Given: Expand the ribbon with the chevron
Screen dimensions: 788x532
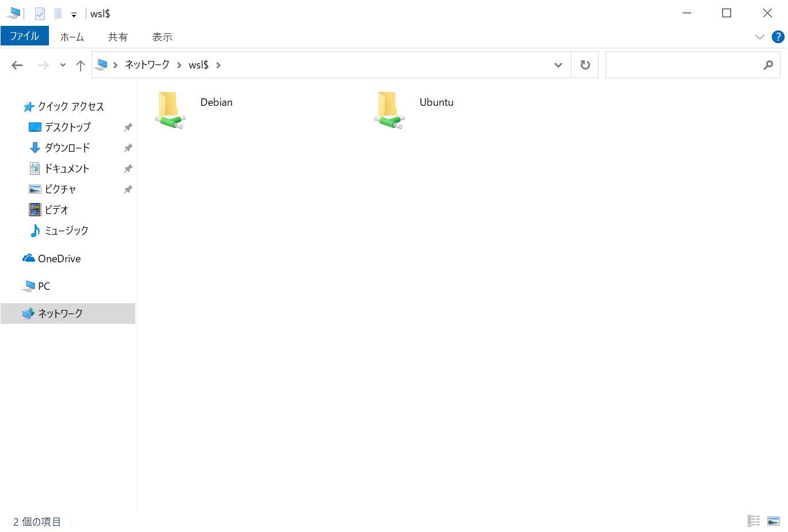Looking at the screenshot, I should coord(759,37).
